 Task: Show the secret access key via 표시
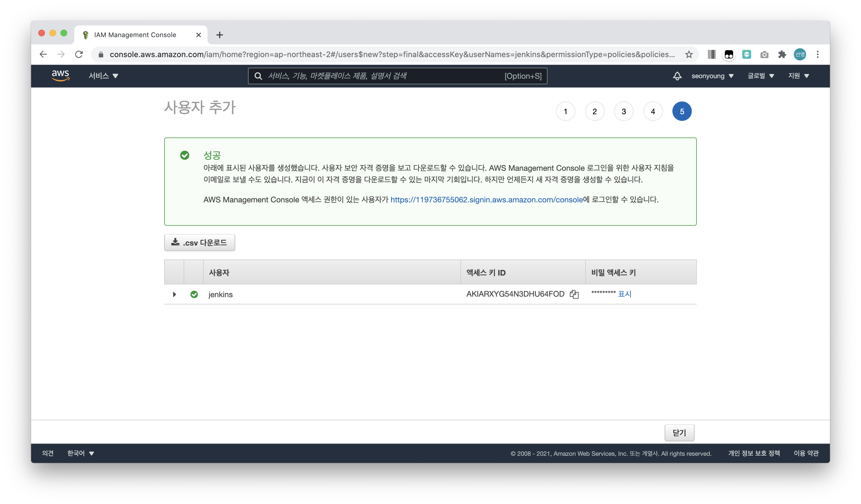[625, 294]
